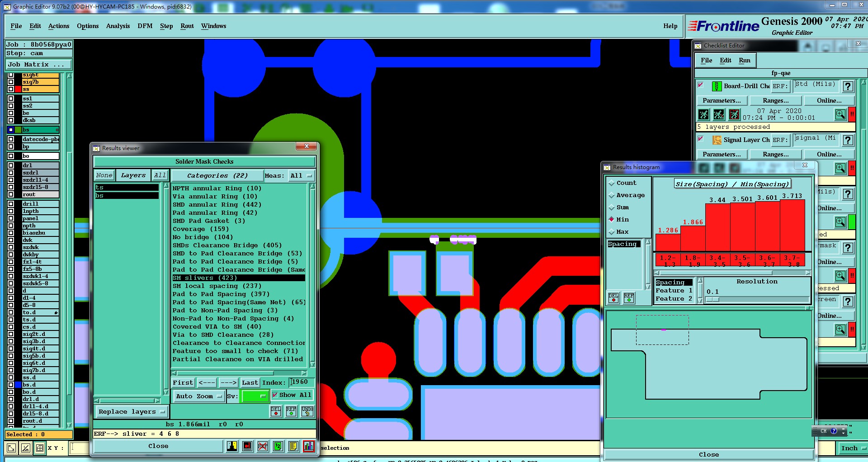Open Run menu in Checklist Editor
Viewport: 868px width, 462px height.
[x=745, y=60]
